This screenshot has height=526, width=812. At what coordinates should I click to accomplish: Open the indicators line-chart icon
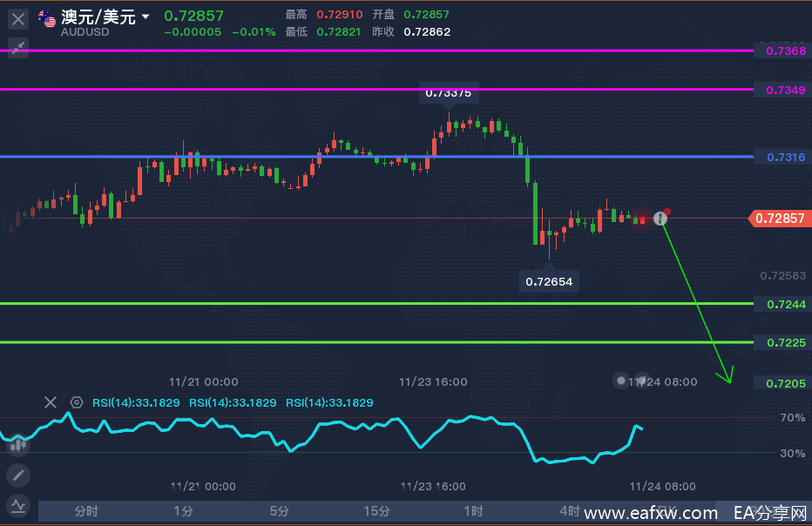tap(17, 506)
